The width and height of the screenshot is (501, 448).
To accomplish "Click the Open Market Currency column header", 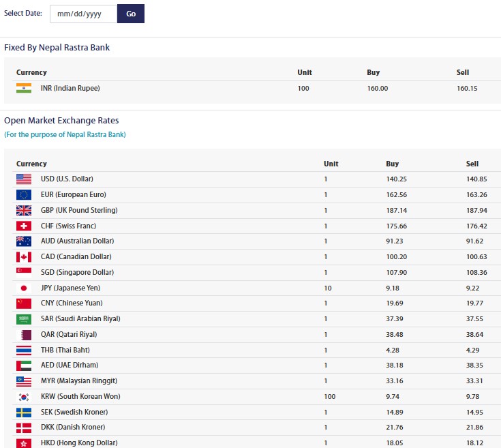I will tap(31, 164).
